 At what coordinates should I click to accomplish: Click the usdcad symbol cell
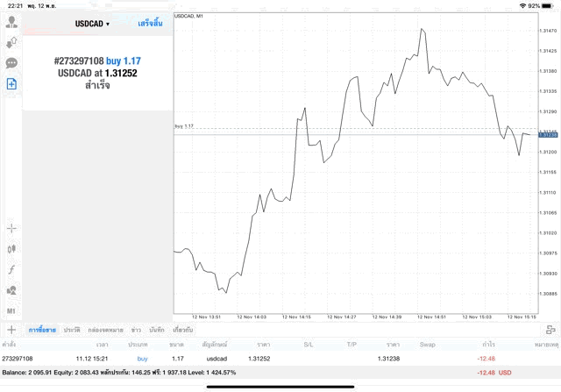tap(217, 359)
